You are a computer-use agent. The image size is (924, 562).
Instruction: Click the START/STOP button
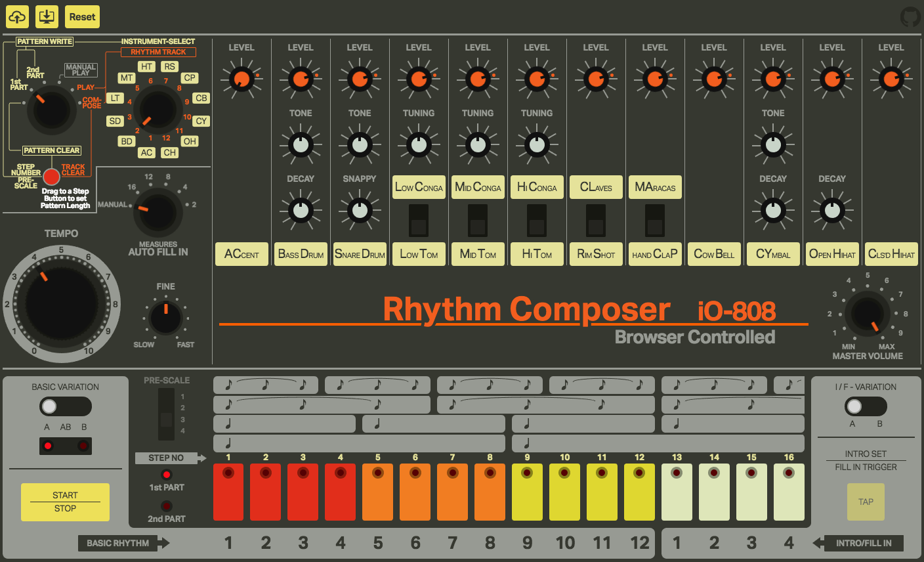[x=64, y=501]
